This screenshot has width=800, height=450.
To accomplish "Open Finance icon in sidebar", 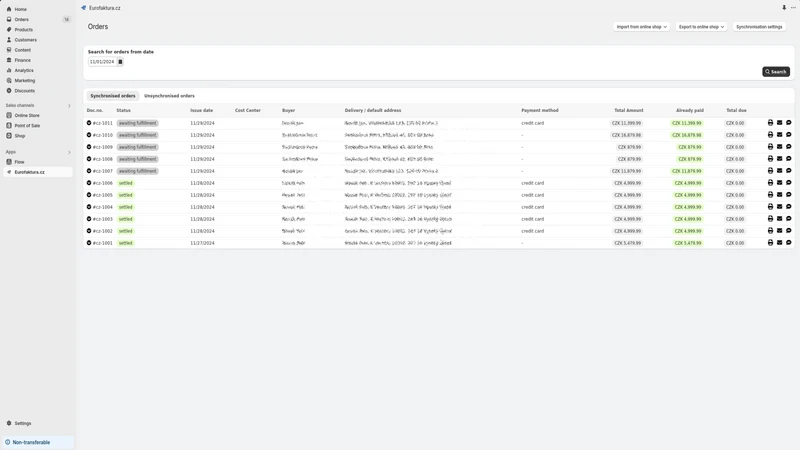I will (x=9, y=60).
